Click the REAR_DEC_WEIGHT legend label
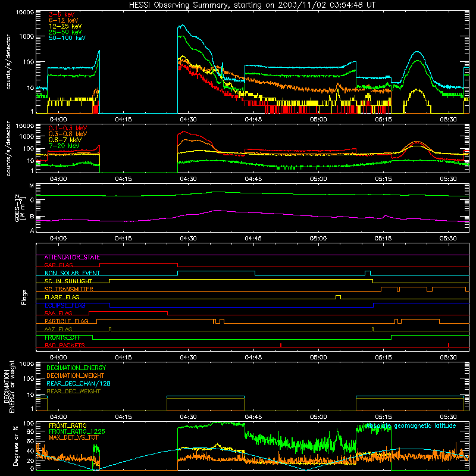476x476 pixels. tap(73, 392)
